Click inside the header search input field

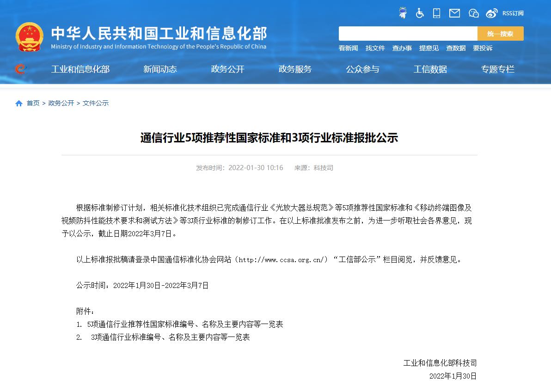click(408, 34)
